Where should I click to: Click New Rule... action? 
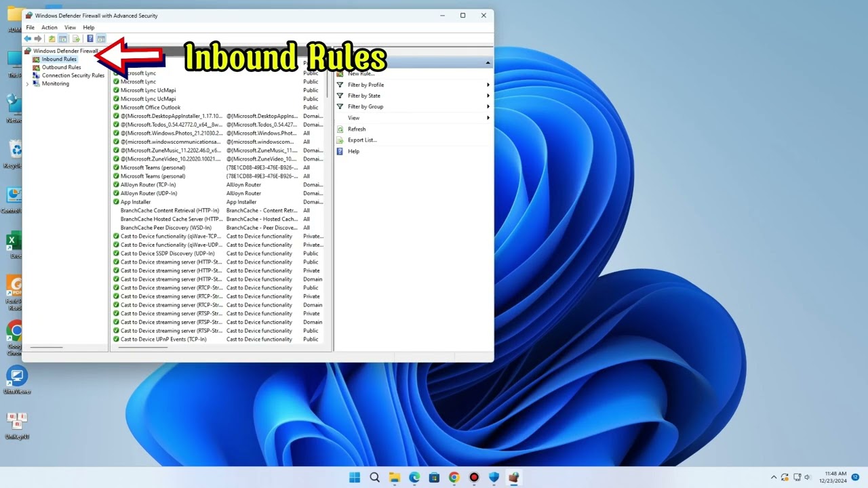coord(361,73)
